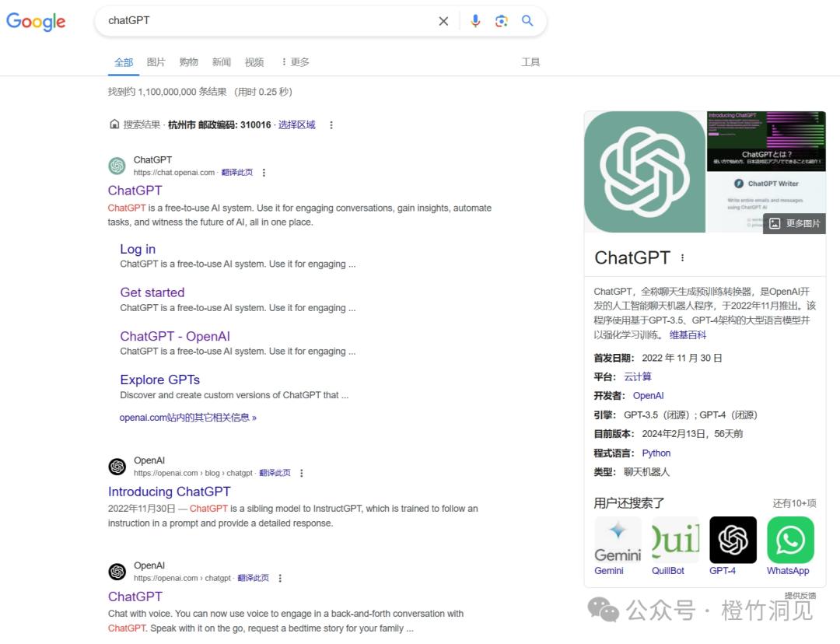Open the Get started sitelink
Screen dimensions: 840x644
click(x=152, y=292)
